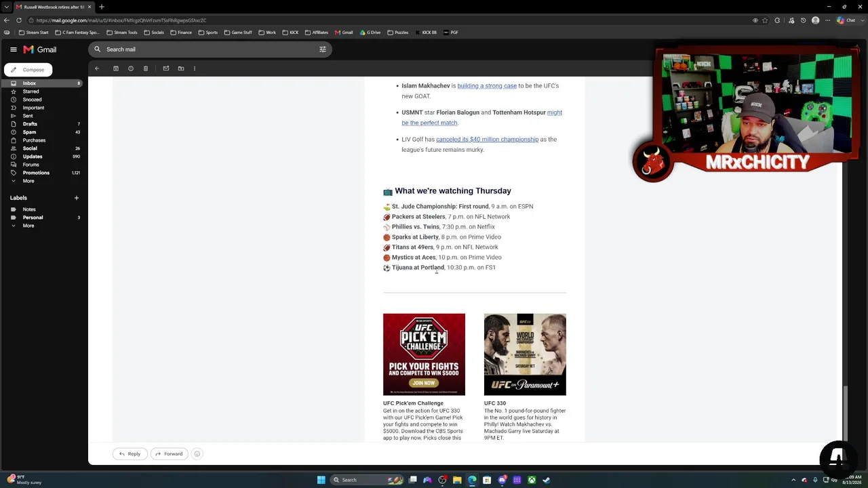
Task: Click the browser address bar URL
Action: coord(121,20)
